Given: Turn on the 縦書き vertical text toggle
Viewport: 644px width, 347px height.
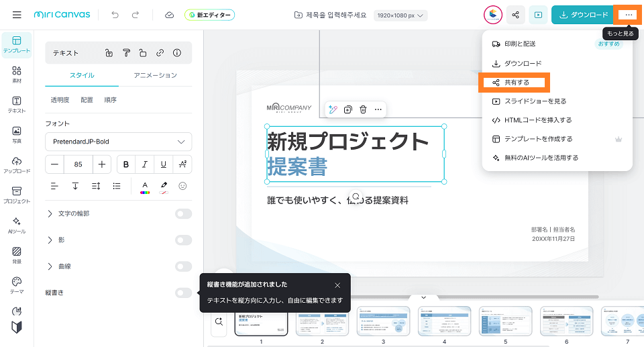Looking at the screenshot, I should point(183,293).
